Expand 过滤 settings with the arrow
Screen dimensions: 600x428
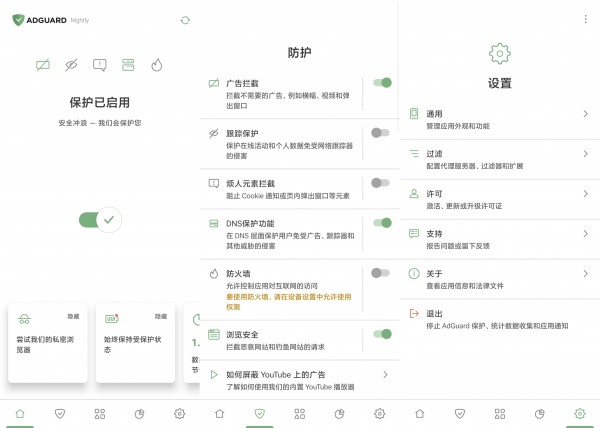(585, 154)
